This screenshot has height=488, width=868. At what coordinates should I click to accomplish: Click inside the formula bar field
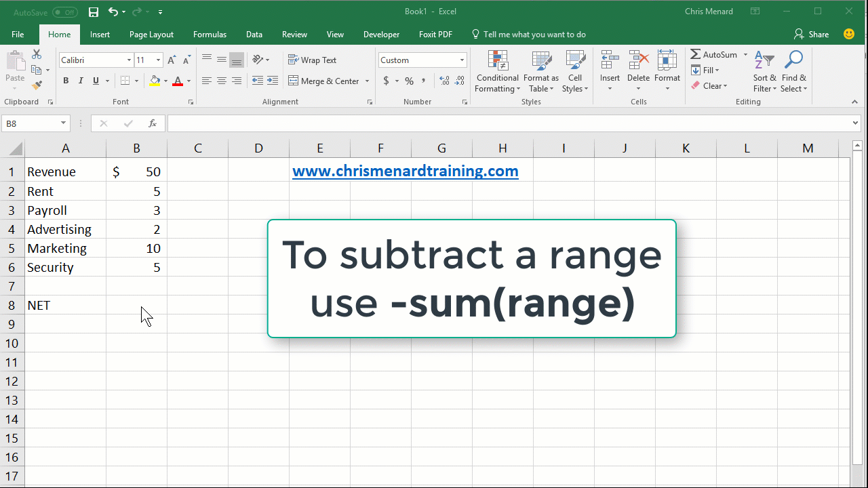(x=509, y=123)
